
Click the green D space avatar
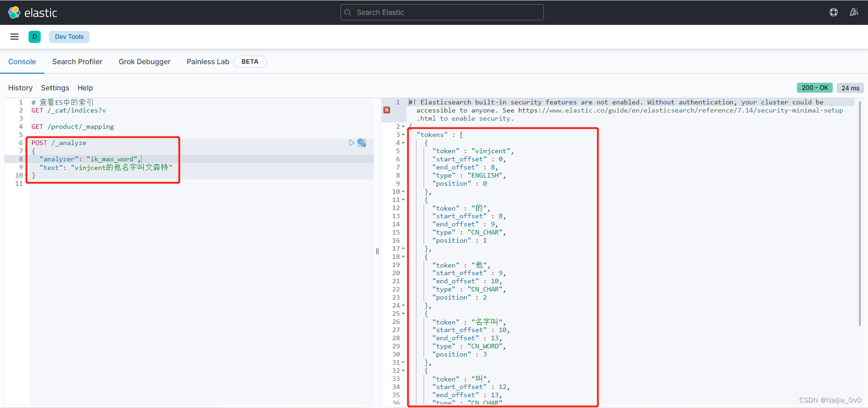point(34,37)
